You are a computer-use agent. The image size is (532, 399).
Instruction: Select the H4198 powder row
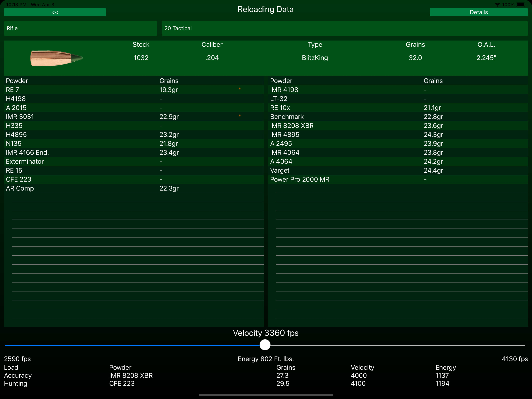134,99
